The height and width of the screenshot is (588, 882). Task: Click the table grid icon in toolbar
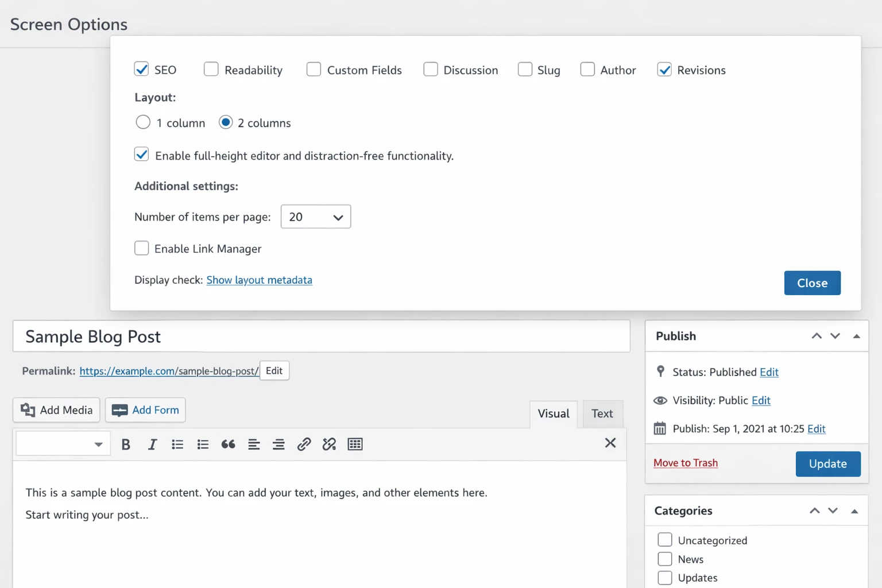click(355, 444)
